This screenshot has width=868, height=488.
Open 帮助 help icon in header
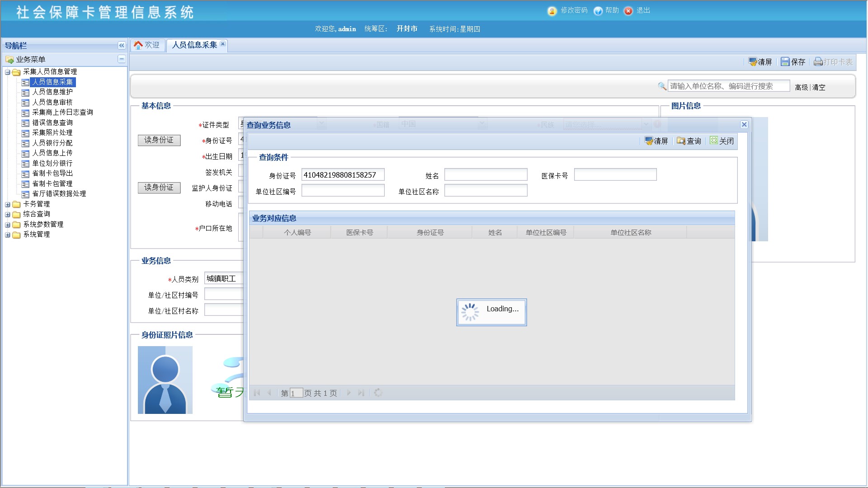[598, 11]
